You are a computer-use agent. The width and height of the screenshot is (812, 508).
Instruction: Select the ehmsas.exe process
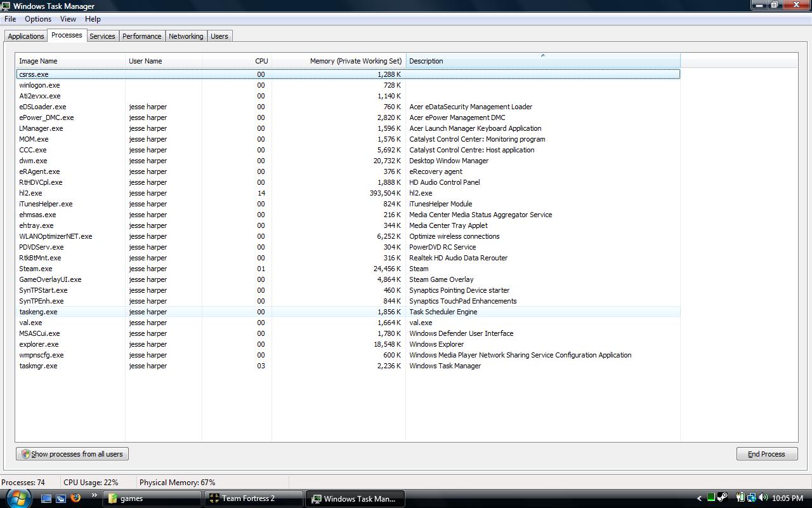(348, 215)
